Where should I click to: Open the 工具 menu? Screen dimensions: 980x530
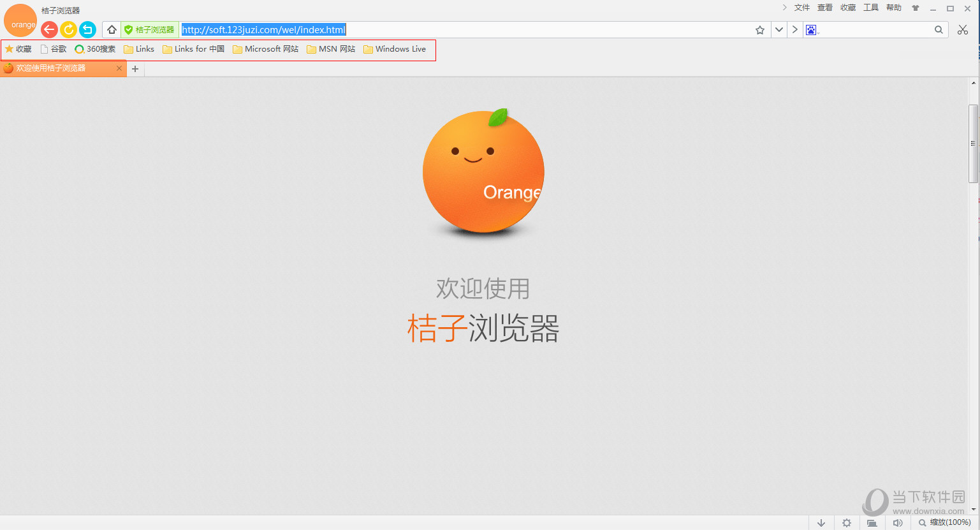coord(870,8)
